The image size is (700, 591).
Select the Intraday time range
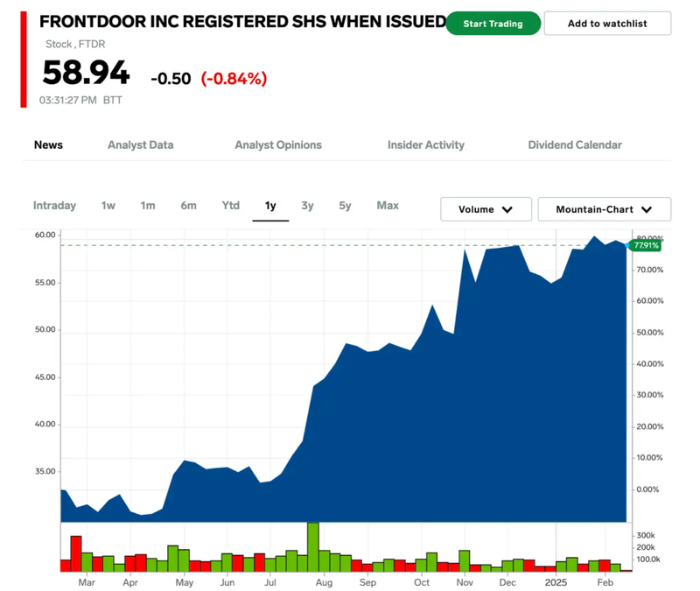(x=54, y=206)
